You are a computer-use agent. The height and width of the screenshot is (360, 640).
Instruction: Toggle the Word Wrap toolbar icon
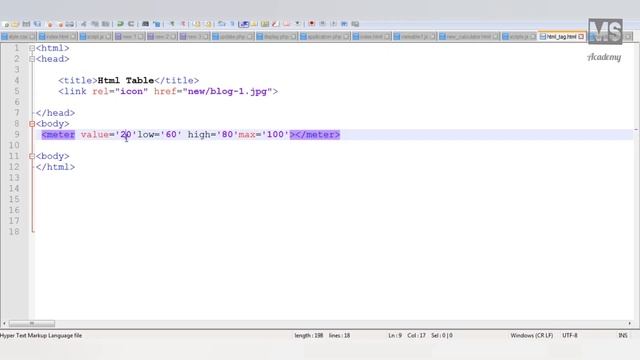[222, 24]
